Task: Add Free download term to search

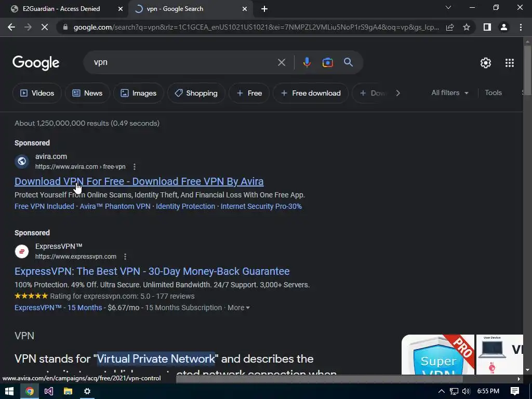Action: coord(311,93)
